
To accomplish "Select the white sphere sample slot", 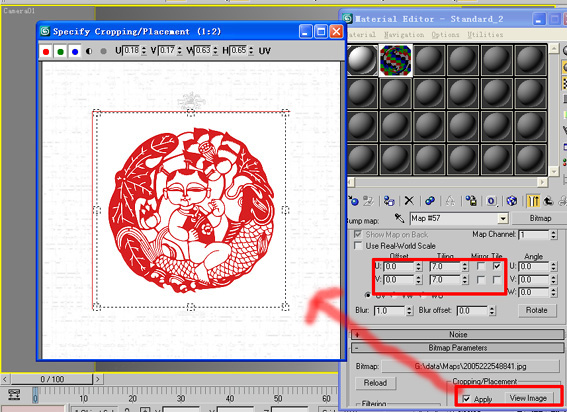I will click(x=362, y=60).
